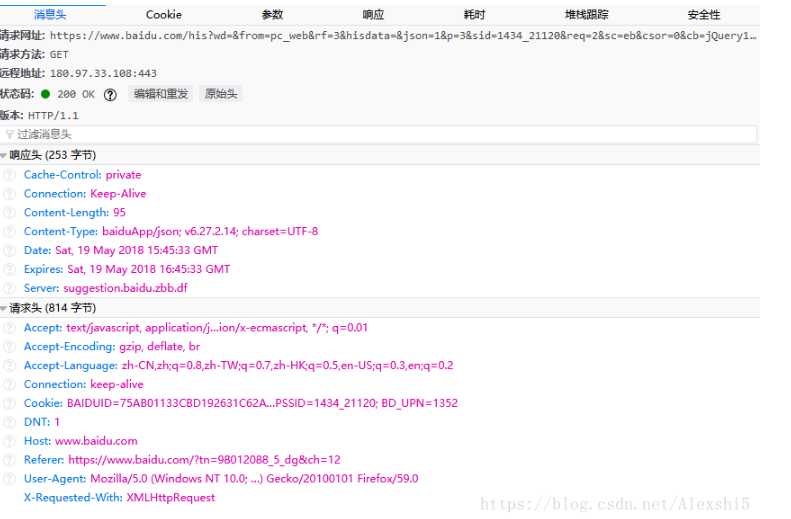Click help icon beside Accept-Language header

point(10,366)
